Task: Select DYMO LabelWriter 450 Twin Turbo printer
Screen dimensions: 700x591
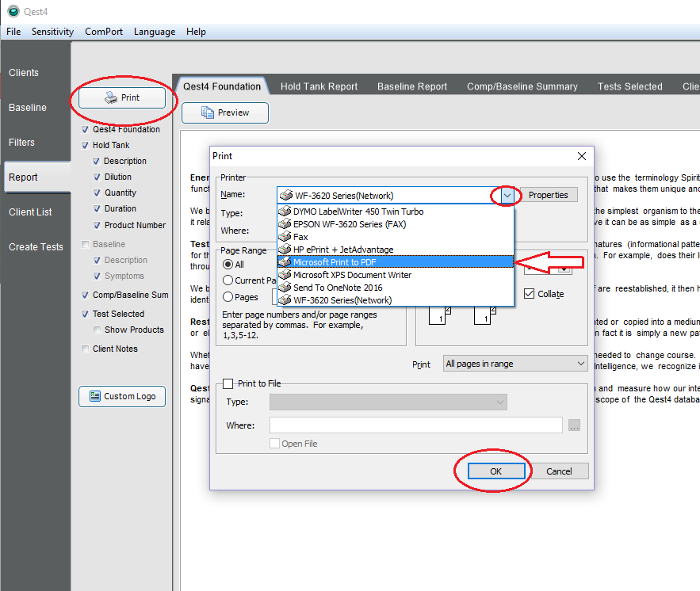Action: pyautogui.click(x=396, y=212)
